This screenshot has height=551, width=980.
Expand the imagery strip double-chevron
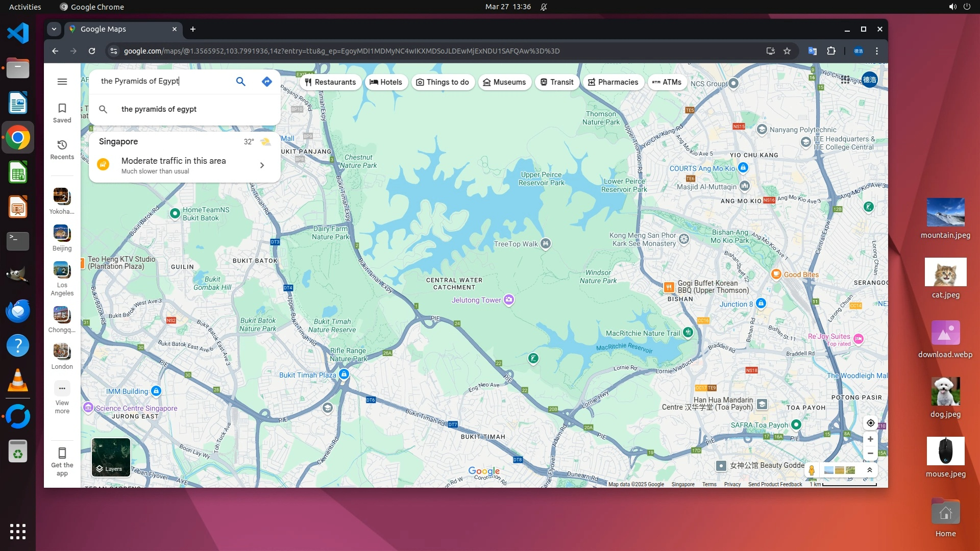coord(870,470)
